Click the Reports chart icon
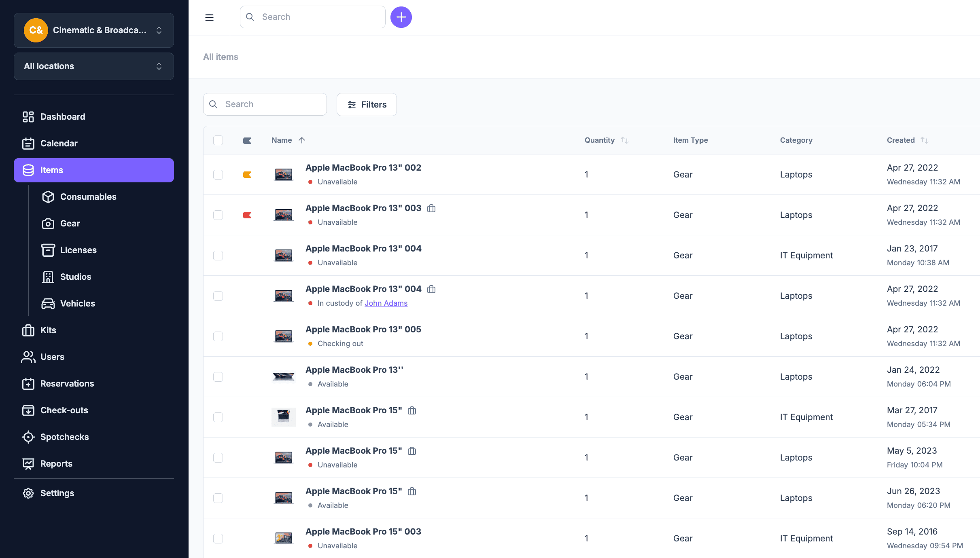Viewport: 980px width, 558px height. pos(28,464)
